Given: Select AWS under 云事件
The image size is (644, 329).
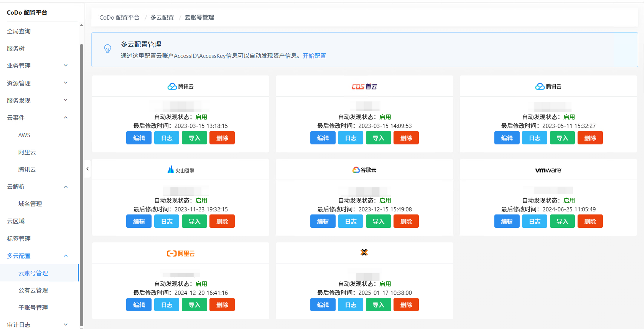Looking at the screenshot, I should 24,135.
